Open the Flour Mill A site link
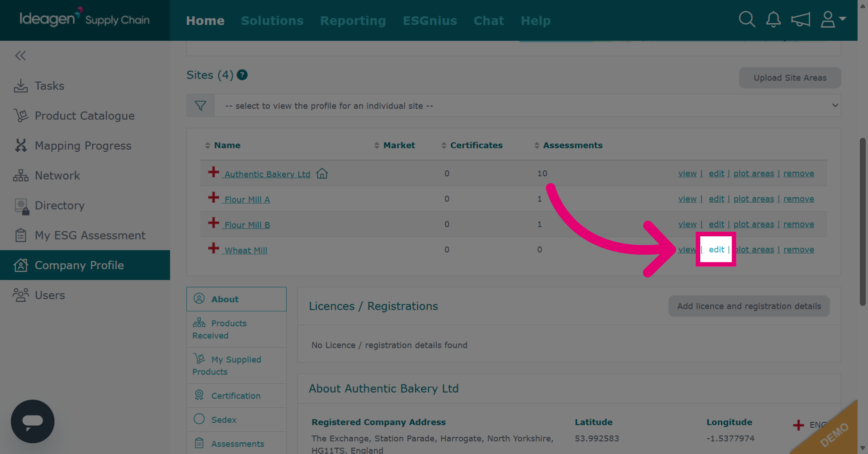This screenshot has width=868, height=454. click(247, 200)
